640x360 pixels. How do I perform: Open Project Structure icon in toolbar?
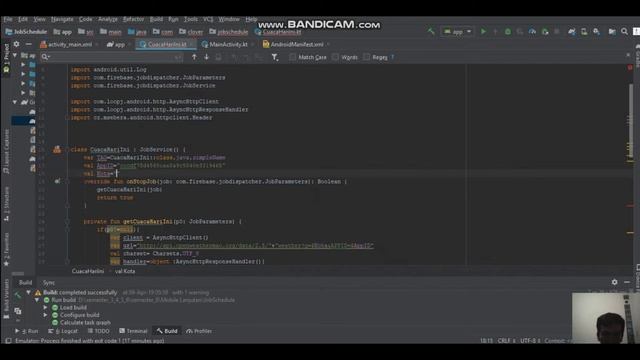click(612, 31)
